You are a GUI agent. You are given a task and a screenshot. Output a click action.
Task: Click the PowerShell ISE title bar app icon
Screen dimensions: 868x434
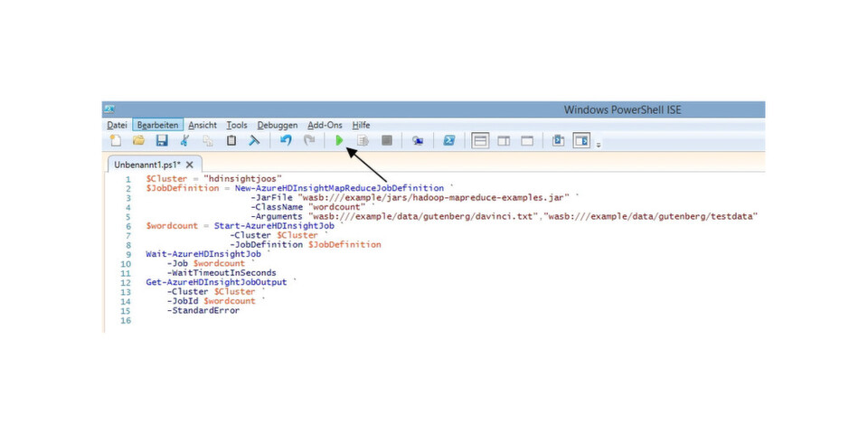[x=109, y=109]
